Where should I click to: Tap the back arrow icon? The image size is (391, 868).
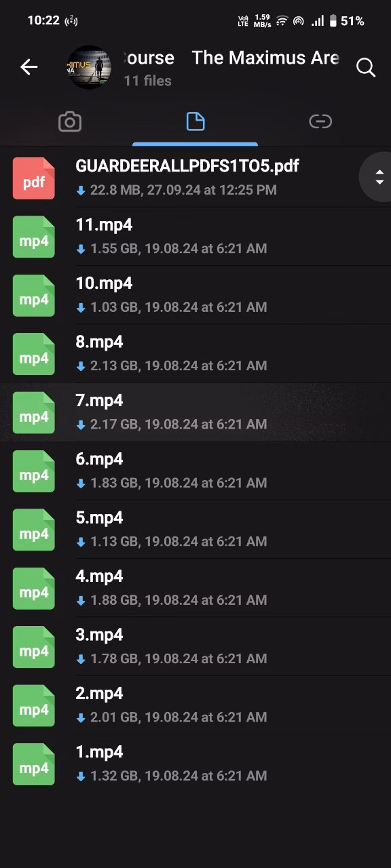(29, 67)
